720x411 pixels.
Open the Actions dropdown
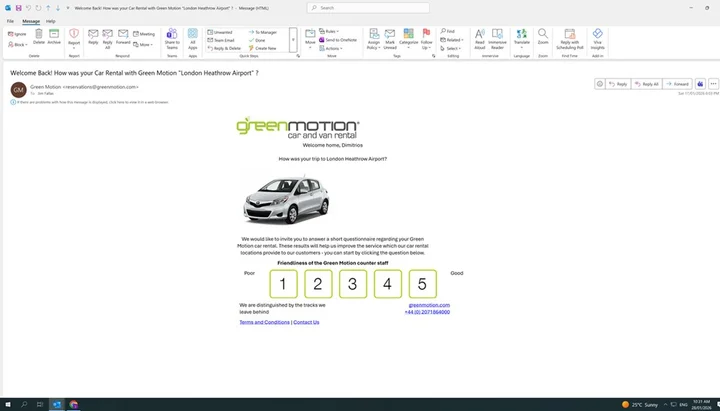pyautogui.click(x=331, y=48)
